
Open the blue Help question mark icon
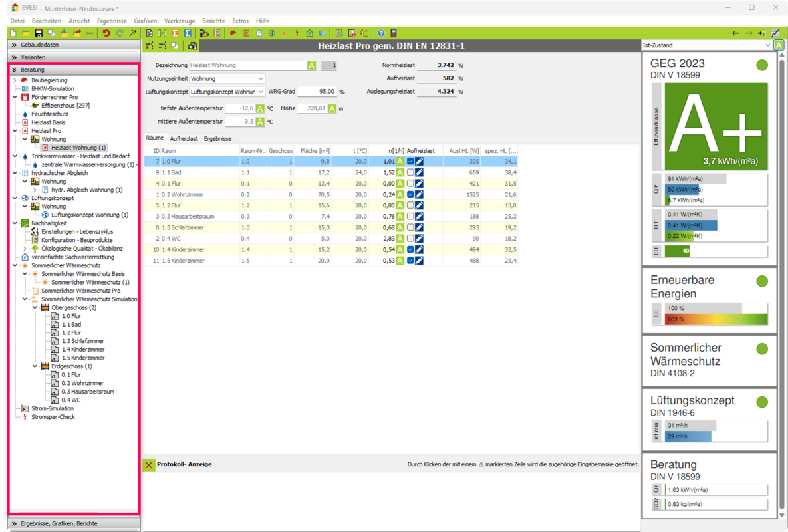(380, 33)
